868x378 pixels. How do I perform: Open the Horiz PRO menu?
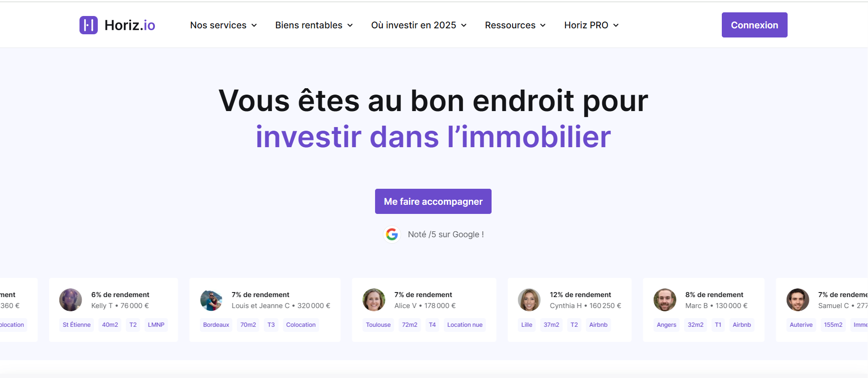tap(592, 25)
